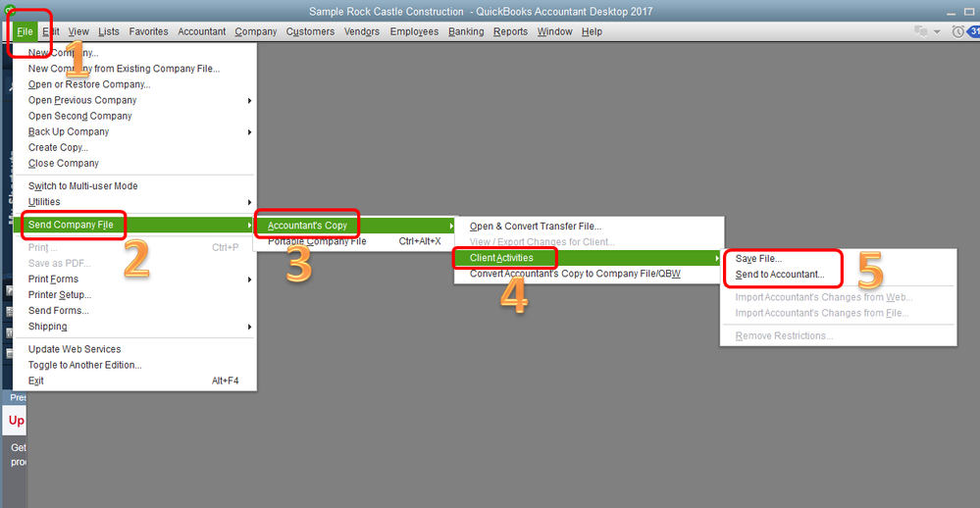Expand arrow beside Open Previous Company
Viewport: 980px width, 508px height.
click(x=249, y=101)
